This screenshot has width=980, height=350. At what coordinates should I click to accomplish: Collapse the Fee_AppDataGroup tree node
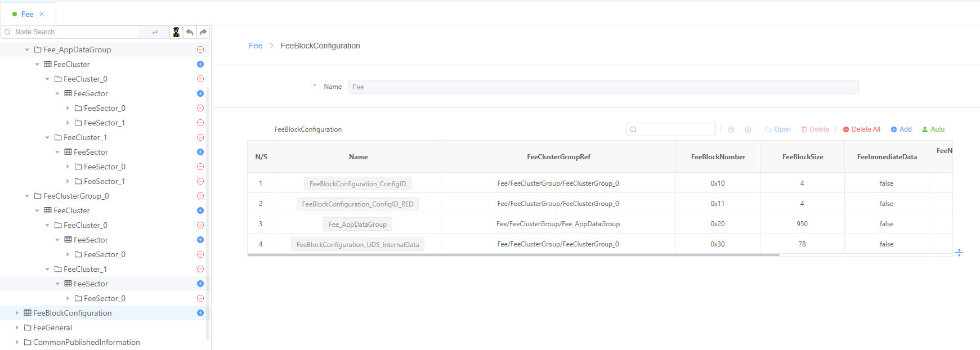pos(27,50)
